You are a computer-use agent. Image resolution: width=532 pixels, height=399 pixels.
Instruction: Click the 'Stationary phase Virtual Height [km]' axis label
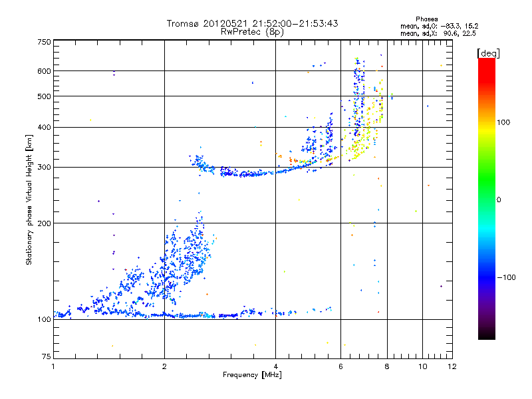point(29,200)
